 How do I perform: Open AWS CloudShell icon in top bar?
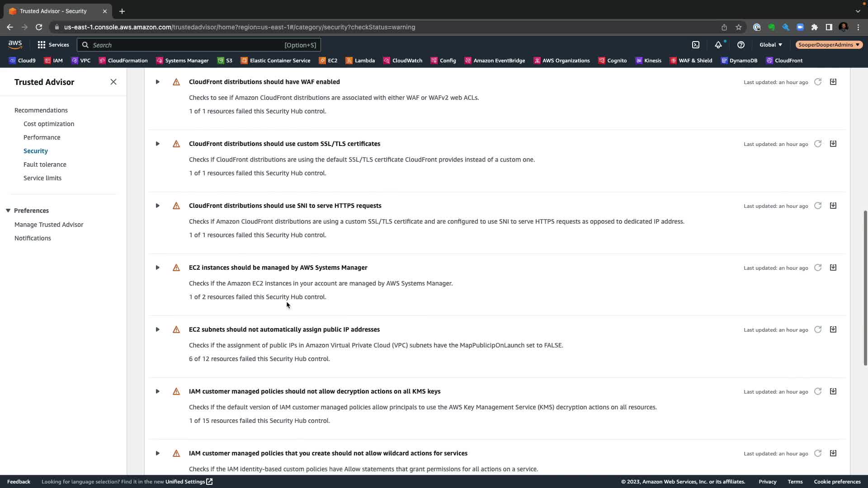(x=696, y=45)
